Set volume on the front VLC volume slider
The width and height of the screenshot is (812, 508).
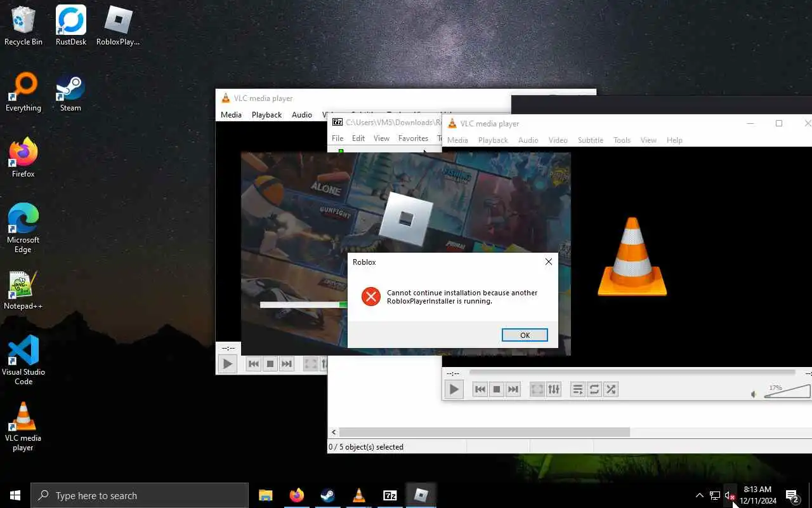point(787,391)
